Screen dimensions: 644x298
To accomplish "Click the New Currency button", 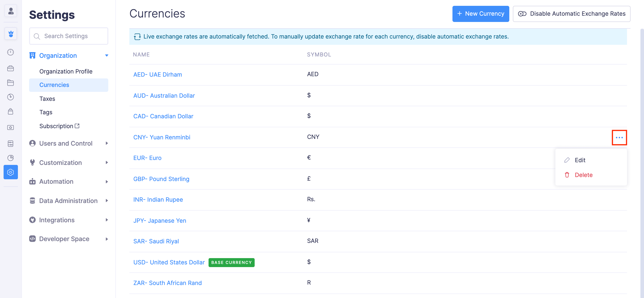I will (480, 14).
